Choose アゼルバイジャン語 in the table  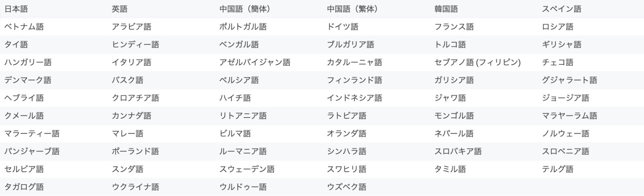(255, 63)
